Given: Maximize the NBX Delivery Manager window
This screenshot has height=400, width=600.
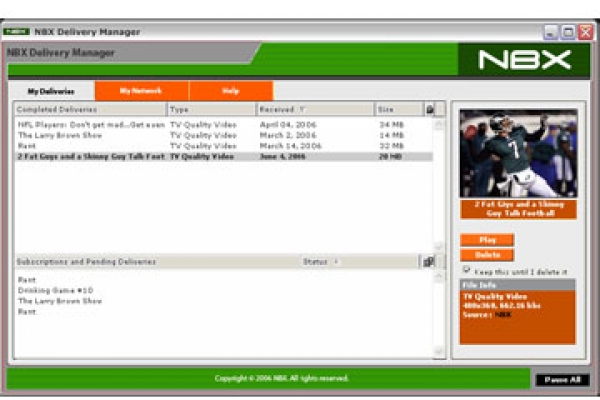Looking at the screenshot, I should pyautogui.click(x=568, y=32).
